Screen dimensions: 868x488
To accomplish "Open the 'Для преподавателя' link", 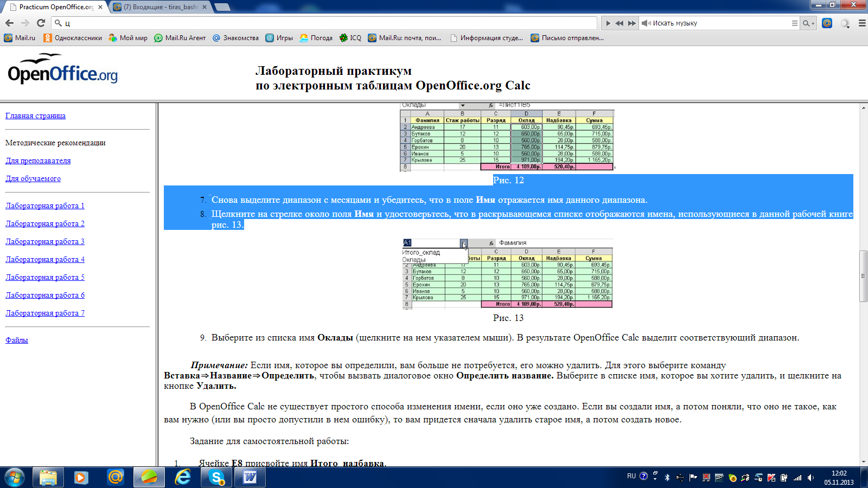I will point(38,160).
